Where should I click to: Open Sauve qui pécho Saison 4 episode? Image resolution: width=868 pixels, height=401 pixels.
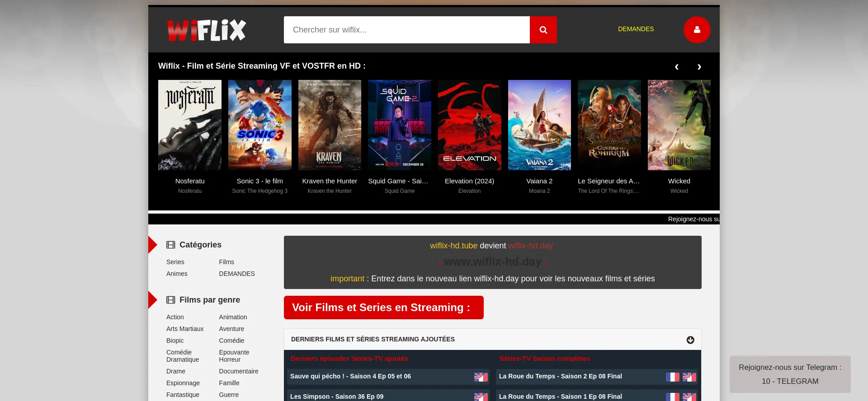pos(350,376)
